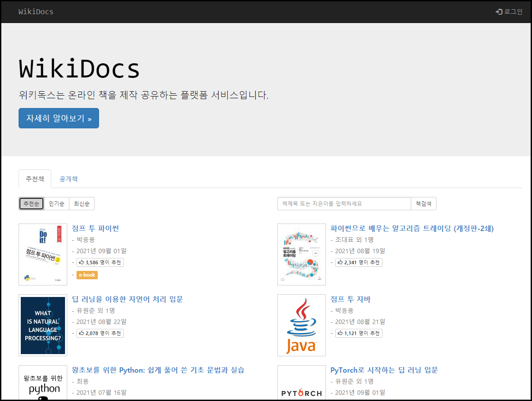Viewport: 532px width, 401px height.
Task: Click date 2021년 08월 19일
Action: point(360,251)
